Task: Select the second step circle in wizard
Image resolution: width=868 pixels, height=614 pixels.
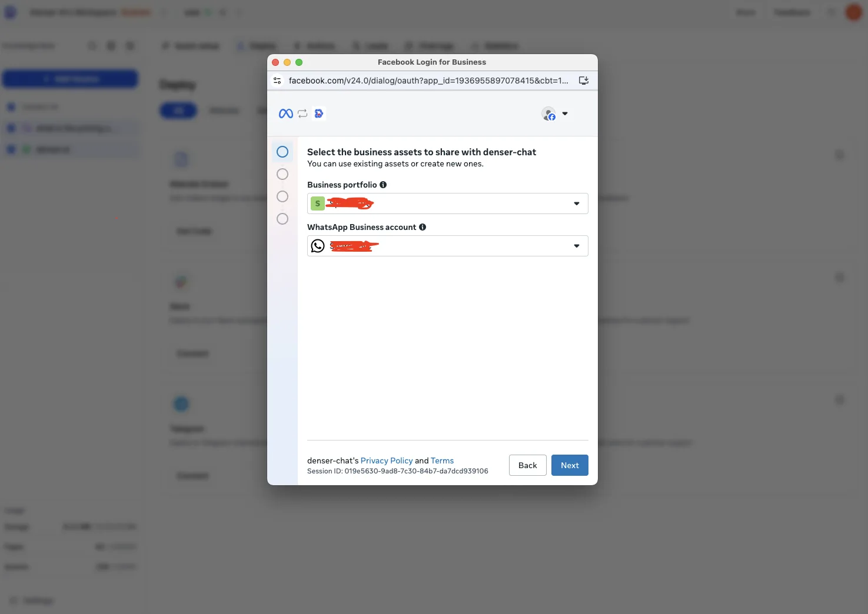Action: [282, 174]
